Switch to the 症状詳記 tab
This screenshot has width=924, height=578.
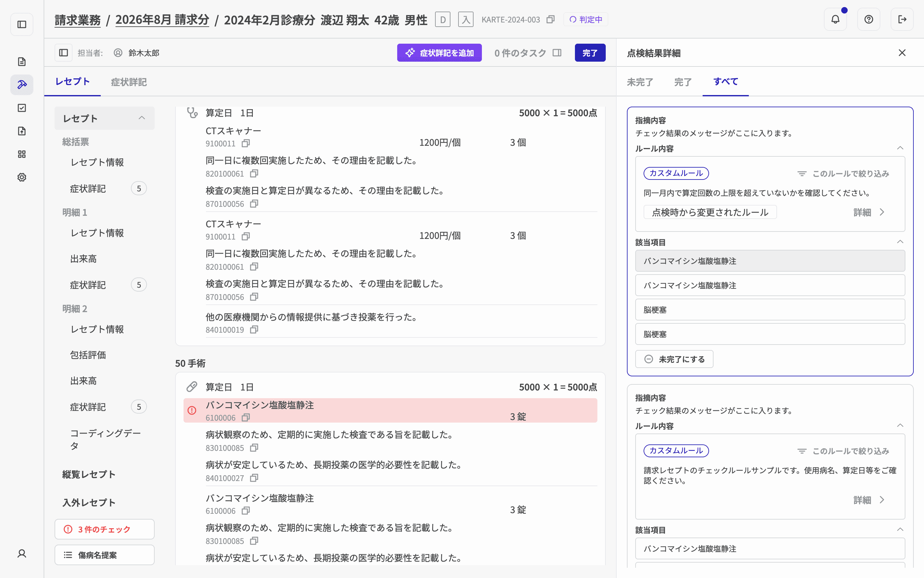coord(129,82)
